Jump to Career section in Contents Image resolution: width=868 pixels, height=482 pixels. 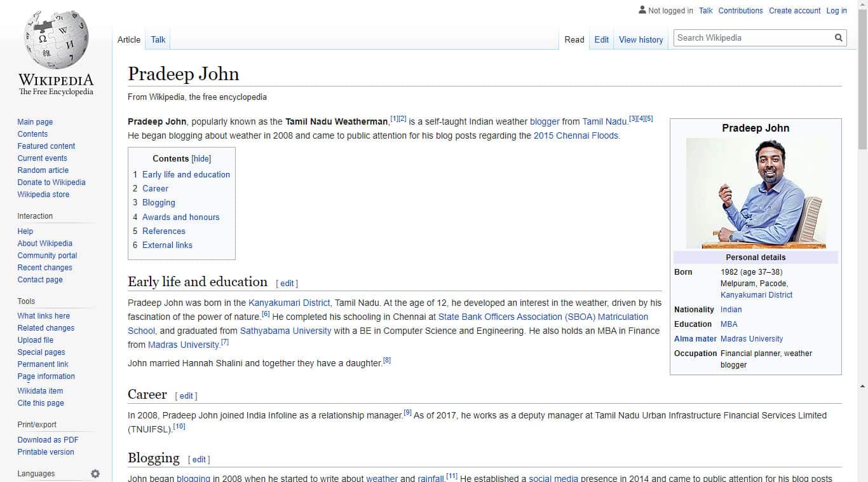pyautogui.click(x=155, y=189)
